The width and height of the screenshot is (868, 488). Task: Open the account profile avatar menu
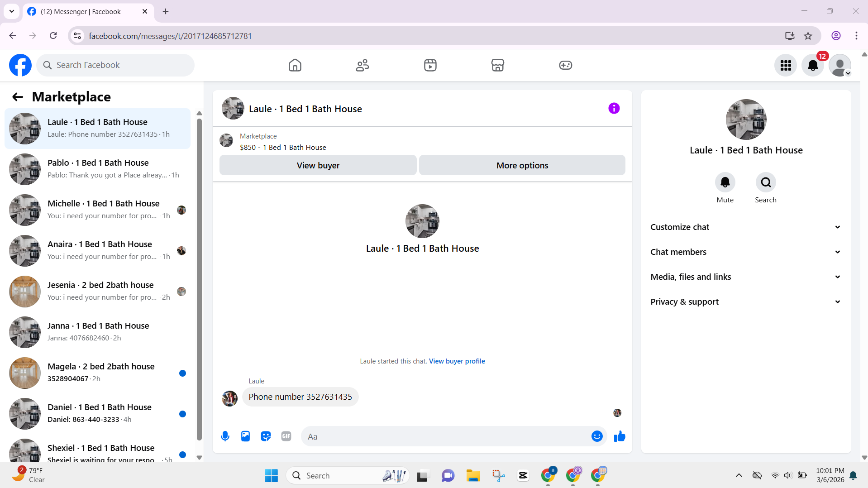point(840,66)
